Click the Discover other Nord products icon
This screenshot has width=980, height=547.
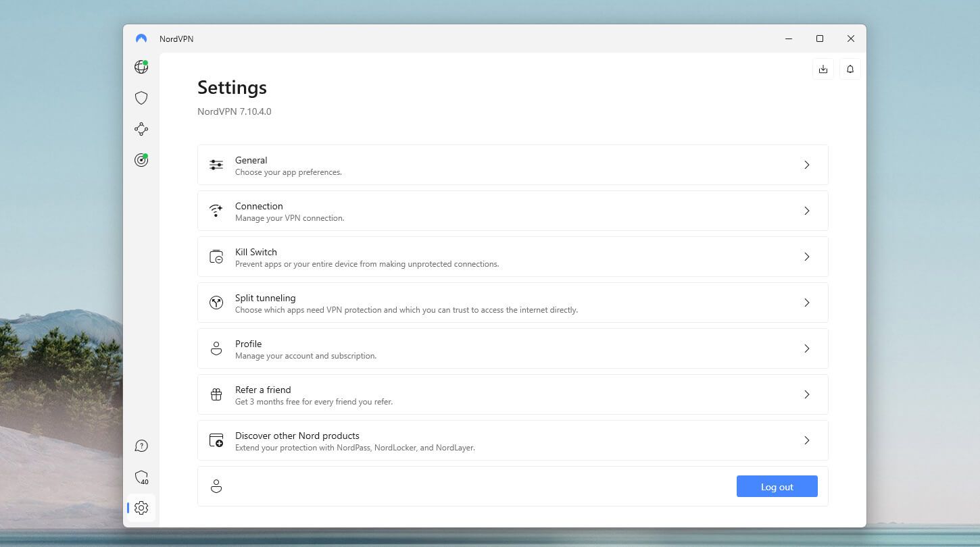[216, 440]
